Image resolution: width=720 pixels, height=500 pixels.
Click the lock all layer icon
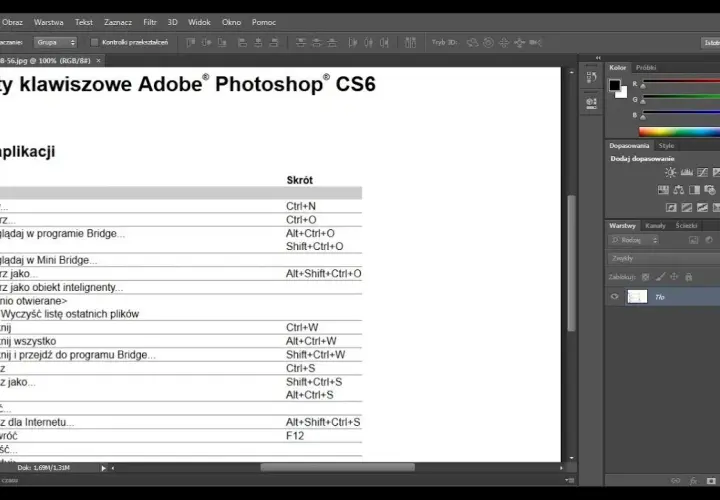tap(688, 277)
